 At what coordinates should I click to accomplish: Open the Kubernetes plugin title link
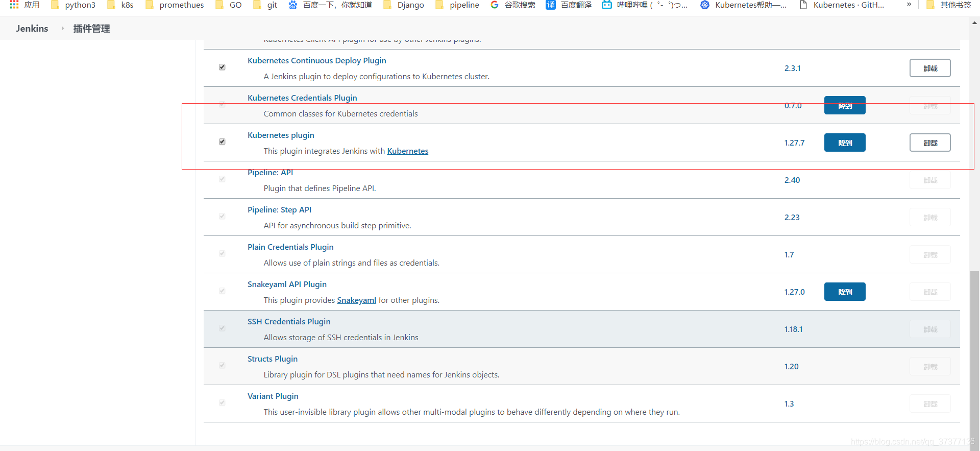coord(281,135)
